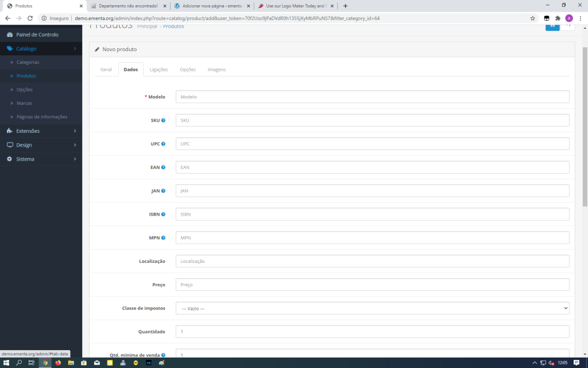Image resolution: width=588 pixels, height=368 pixels.
Task: Open Firefox from the Windows taskbar
Action: [x=58, y=363]
